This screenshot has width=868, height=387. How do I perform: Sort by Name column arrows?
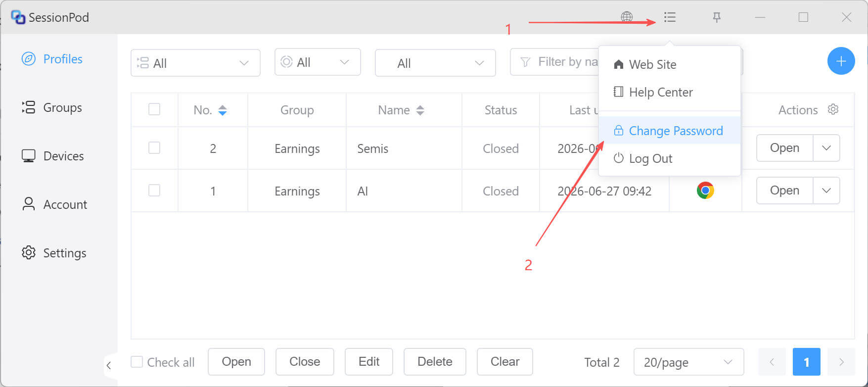pos(420,110)
